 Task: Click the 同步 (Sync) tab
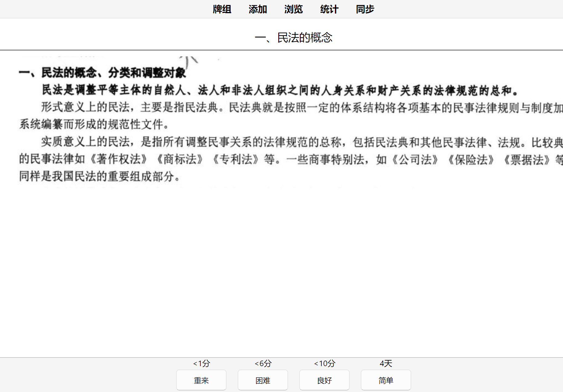coord(365,9)
